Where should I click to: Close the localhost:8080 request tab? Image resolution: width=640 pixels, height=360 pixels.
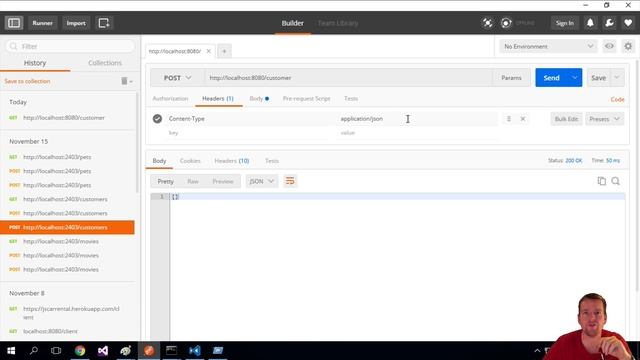209,51
